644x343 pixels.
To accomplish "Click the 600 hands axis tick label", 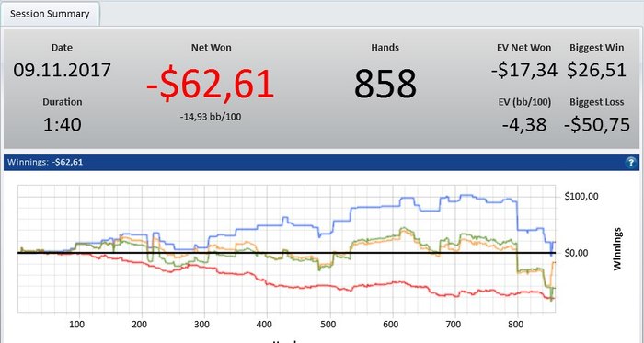I will (391, 324).
